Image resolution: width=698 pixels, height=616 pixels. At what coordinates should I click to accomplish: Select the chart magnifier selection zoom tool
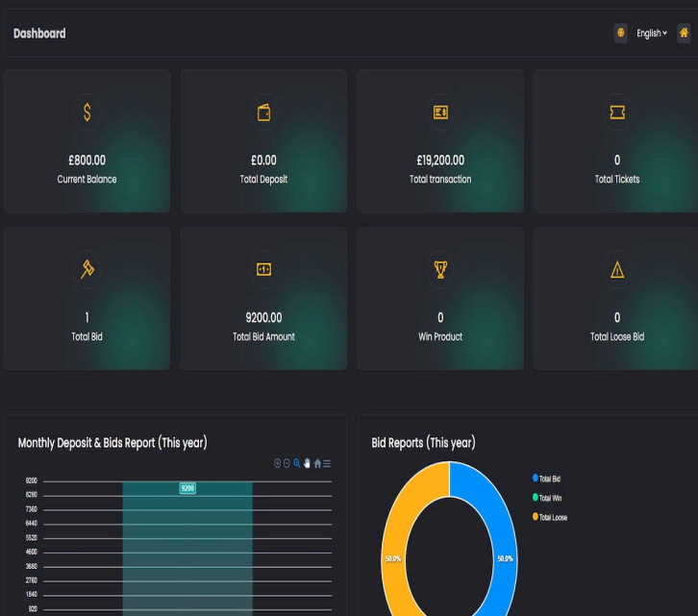[x=297, y=463]
